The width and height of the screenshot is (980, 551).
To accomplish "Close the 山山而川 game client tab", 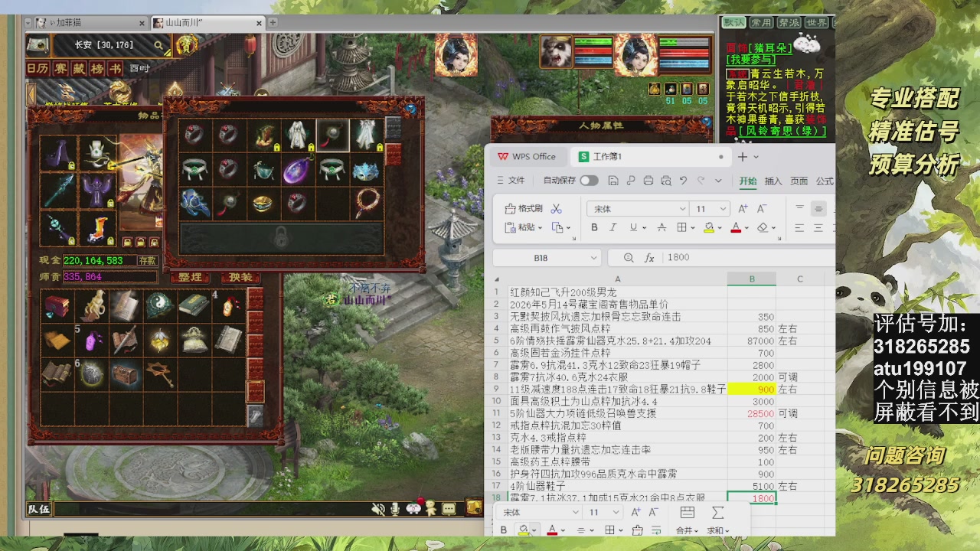I will [258, 23].
